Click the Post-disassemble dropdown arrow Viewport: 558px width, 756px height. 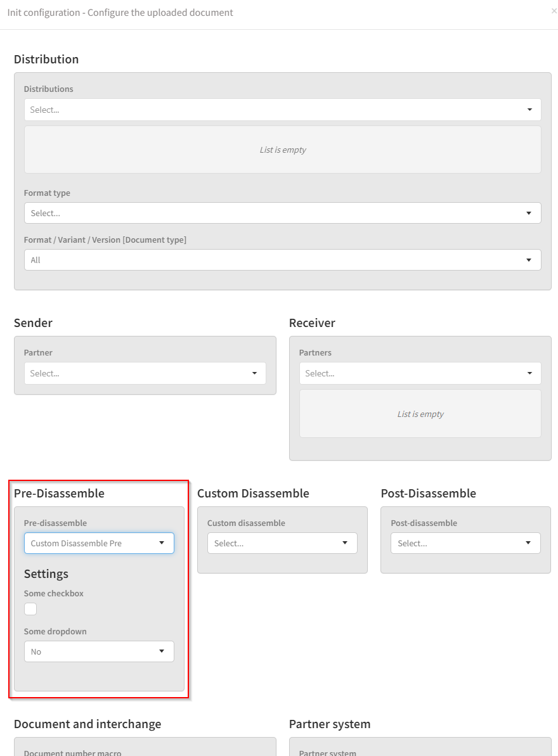click(528, 543)
